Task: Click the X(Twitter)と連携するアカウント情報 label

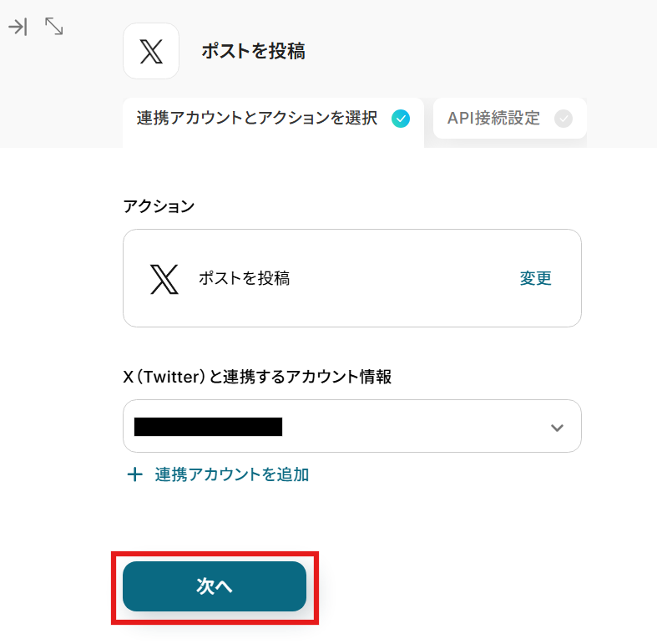Action: [257, 377]
